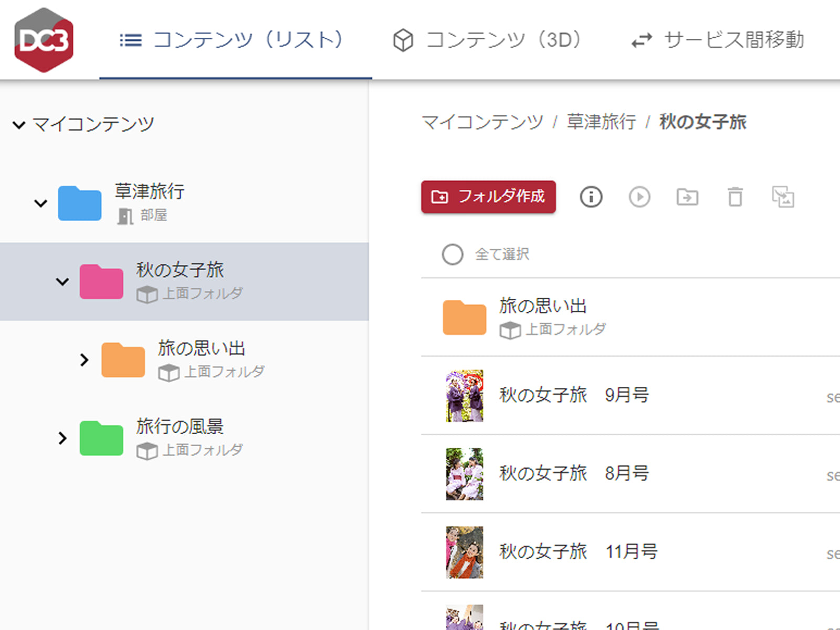Open the orange 旅の思い出 folder in list
Viewport: 840px width, 630px height.
click(464, 318)
